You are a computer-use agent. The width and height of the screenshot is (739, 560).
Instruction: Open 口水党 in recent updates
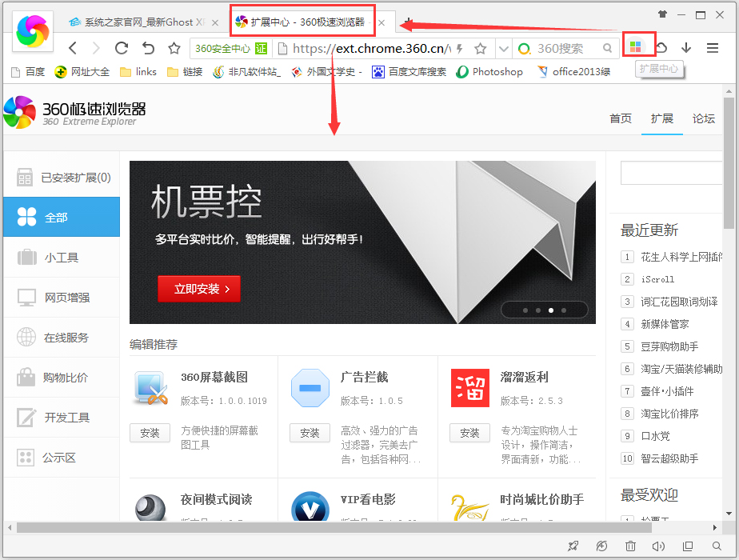(655, 436)
